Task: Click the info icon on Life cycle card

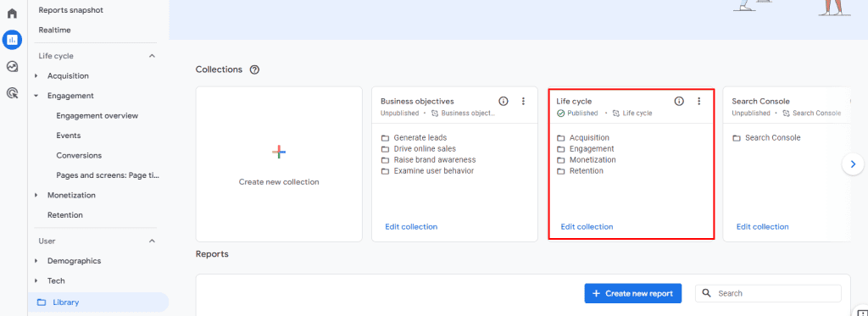Action: [679, 102]
